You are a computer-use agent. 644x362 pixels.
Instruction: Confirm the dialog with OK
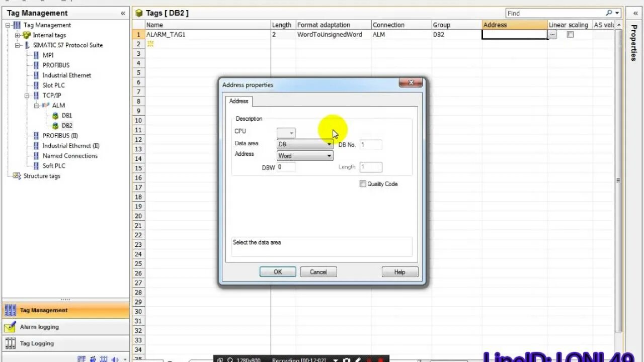pos(278,272)
